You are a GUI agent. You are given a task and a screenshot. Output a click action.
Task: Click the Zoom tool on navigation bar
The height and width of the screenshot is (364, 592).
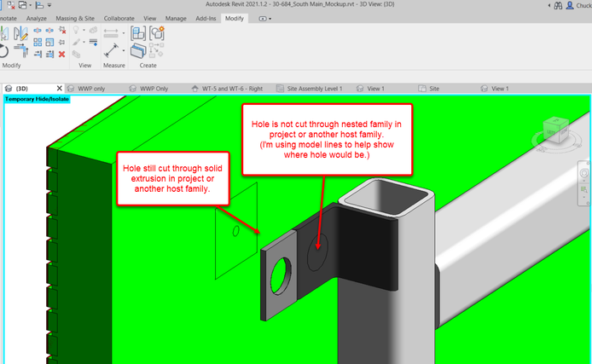(x=584, y=189)
